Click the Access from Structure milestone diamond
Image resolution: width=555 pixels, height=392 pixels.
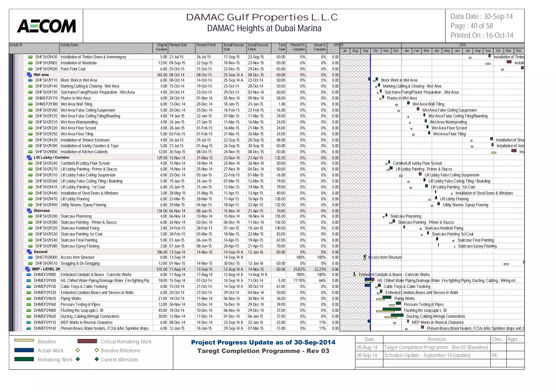point(365,256)
